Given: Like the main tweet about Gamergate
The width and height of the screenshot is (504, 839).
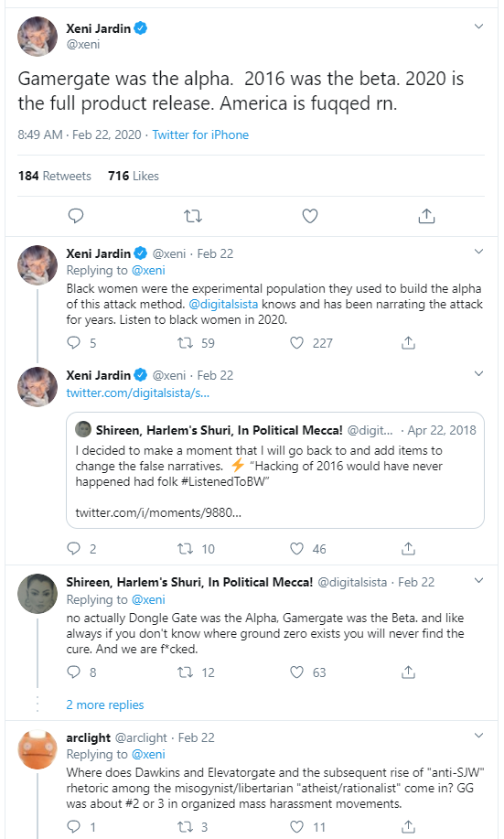Looking at the screenshot, I should [x=310, y=216].
